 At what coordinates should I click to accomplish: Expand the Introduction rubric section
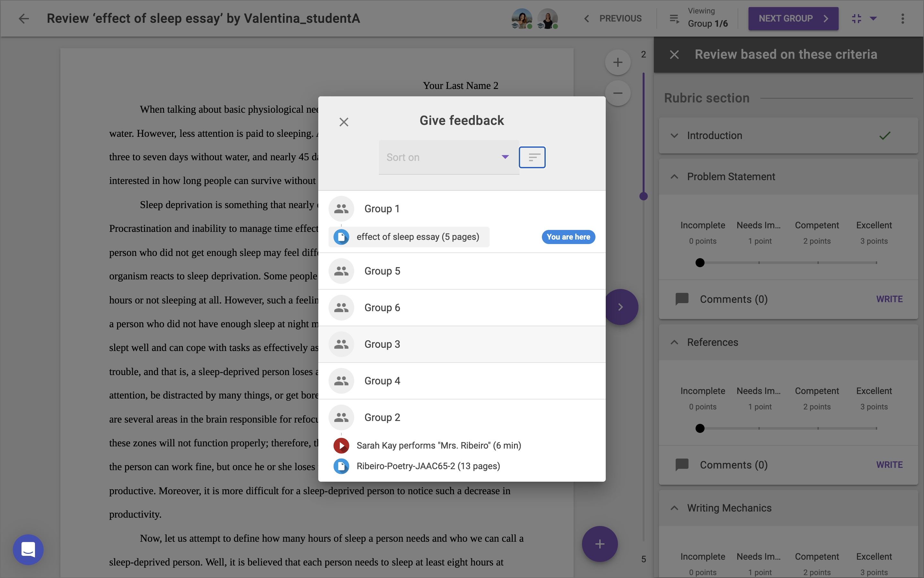tap(788, 136)
